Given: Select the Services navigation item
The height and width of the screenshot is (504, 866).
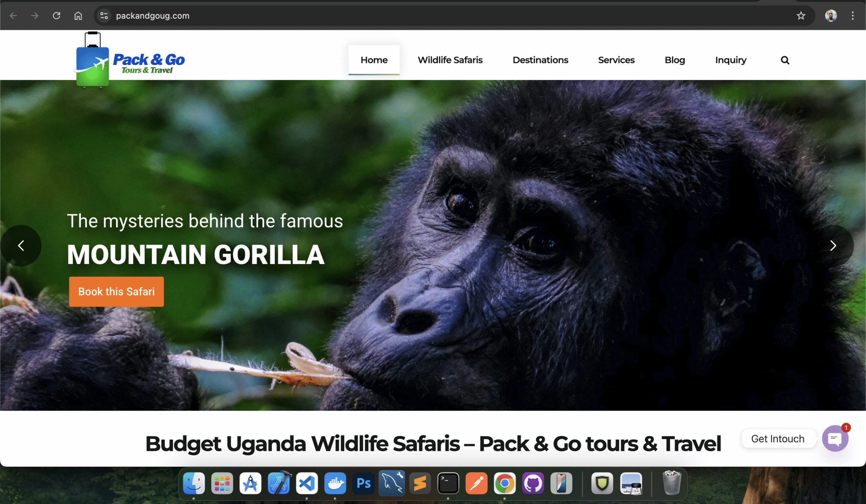Looking at the screenshot, I should tap(616, 60).
